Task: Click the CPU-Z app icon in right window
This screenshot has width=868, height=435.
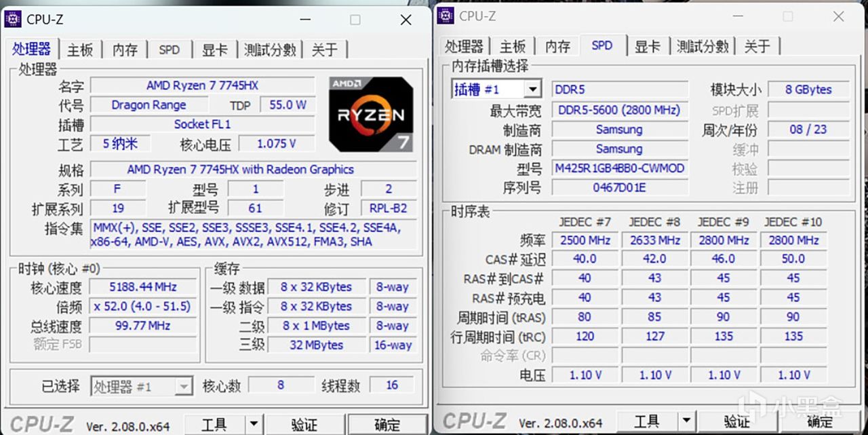Action: pos(446,15)
